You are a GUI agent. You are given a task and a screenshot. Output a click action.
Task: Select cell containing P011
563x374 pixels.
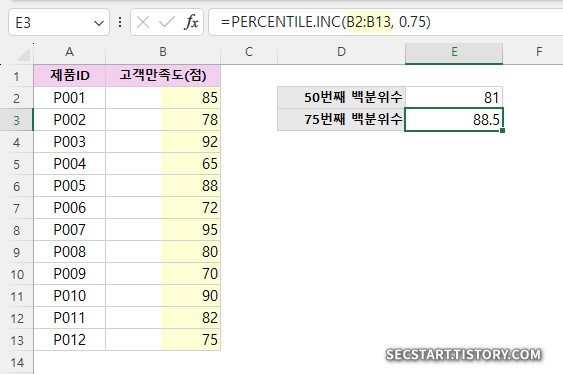pyautogui.click(x=70, y=318)
